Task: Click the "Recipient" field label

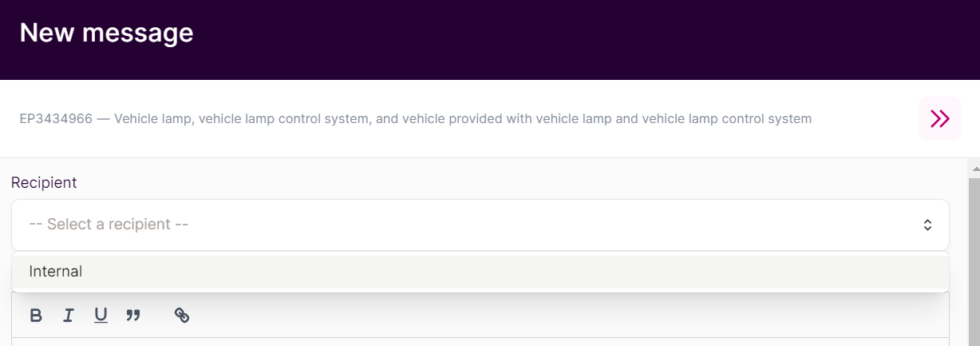Action: click(x=44, y=182)
